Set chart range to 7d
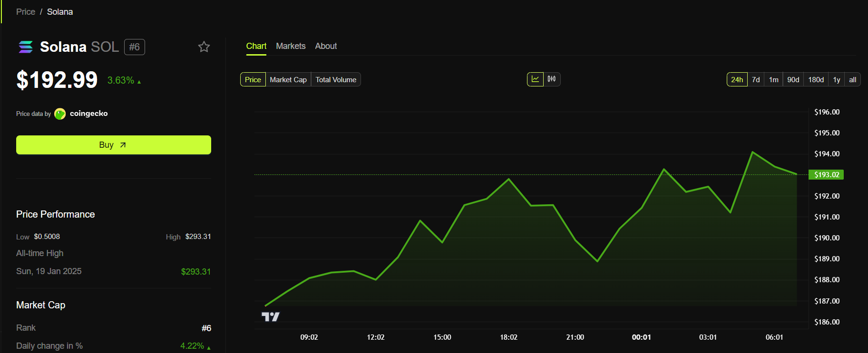868x353 pixels. [756, 79]
